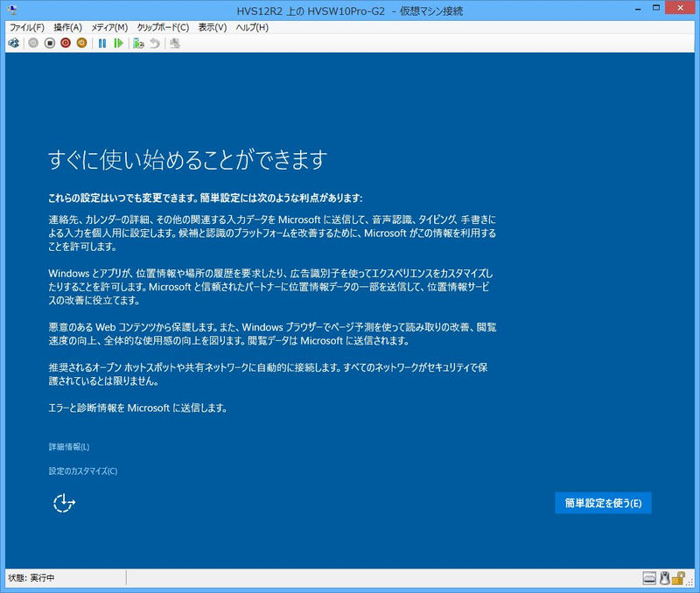
Task: Click the mouse status icon in status bar
Action: tap(664, 578)
